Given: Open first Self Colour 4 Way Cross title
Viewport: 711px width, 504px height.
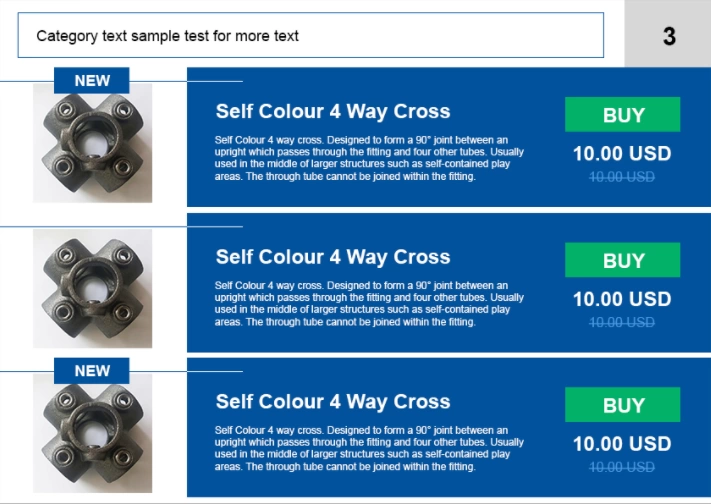Looking at the screenshot, I should point(333,111).
